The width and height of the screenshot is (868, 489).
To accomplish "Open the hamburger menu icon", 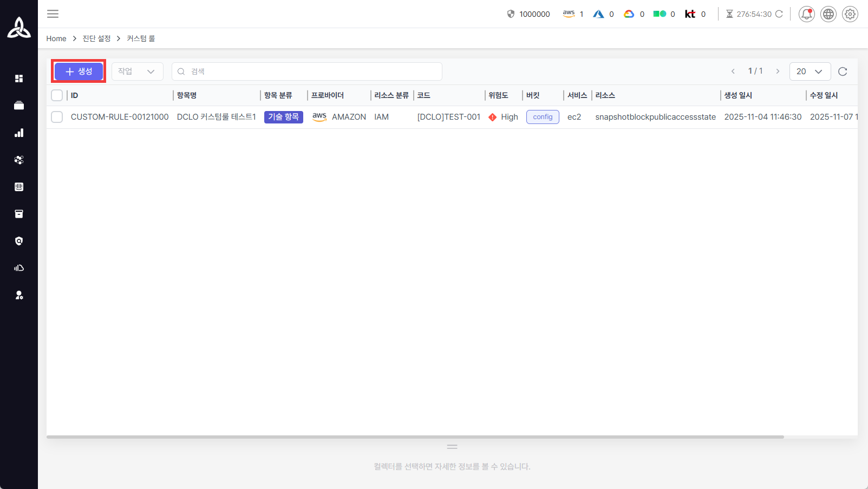I will click(x=53, y=14).
